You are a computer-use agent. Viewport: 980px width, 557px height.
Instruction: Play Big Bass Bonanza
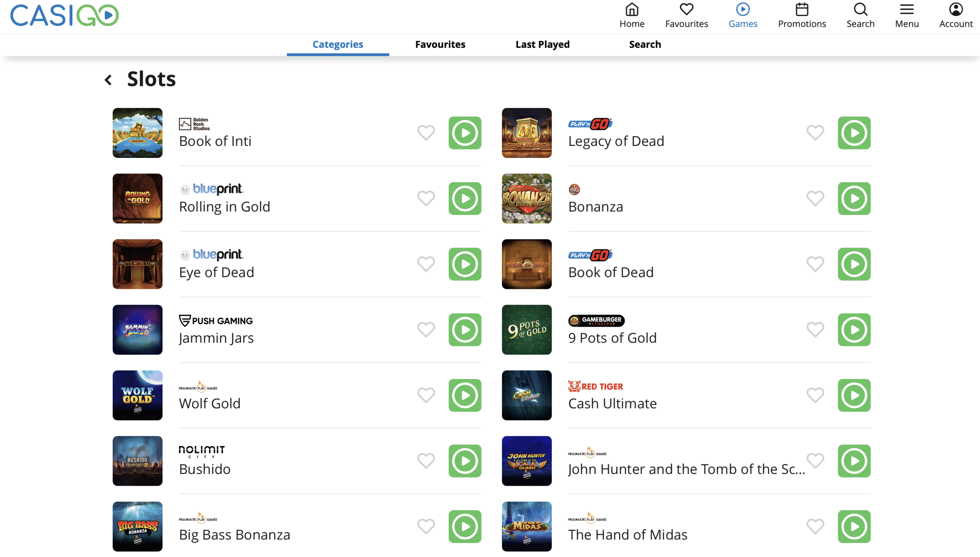point(465,526)
